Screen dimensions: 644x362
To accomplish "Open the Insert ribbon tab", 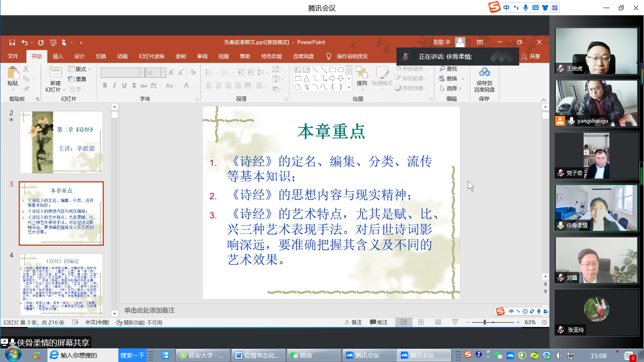I will [58, 56].
